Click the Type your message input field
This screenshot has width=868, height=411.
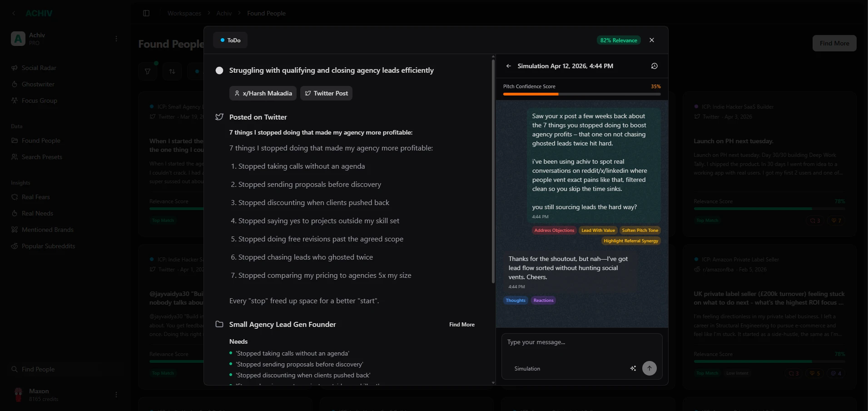point(581,342)
